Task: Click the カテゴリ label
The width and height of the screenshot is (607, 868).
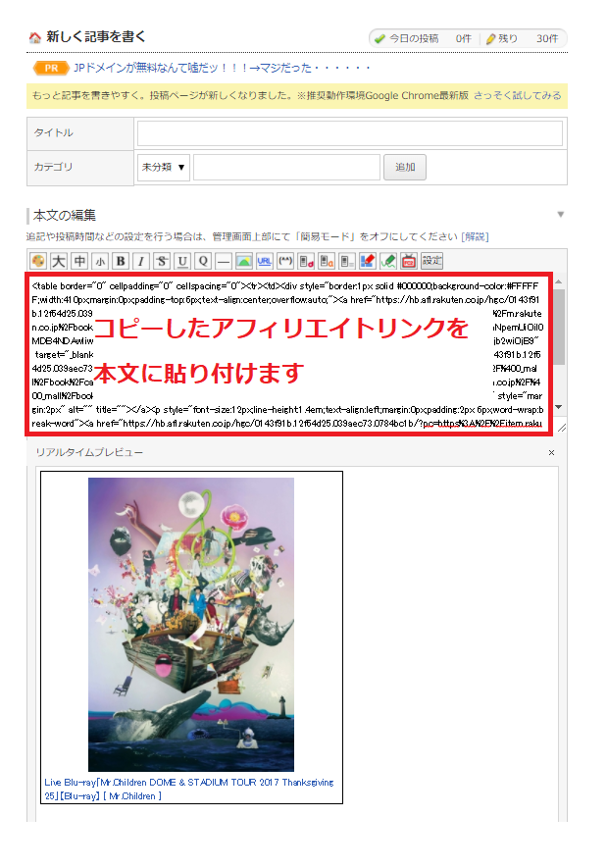Action: [x=53, y=167]
